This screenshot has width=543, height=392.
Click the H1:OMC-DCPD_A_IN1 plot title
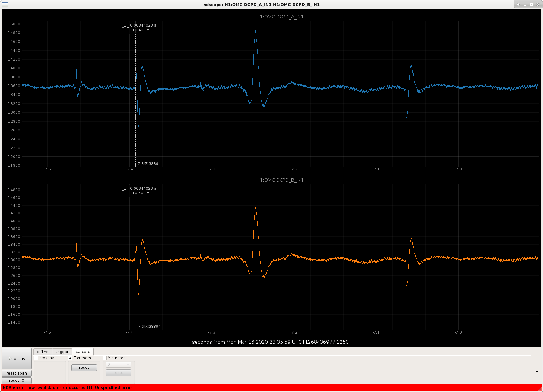point(280,17)
